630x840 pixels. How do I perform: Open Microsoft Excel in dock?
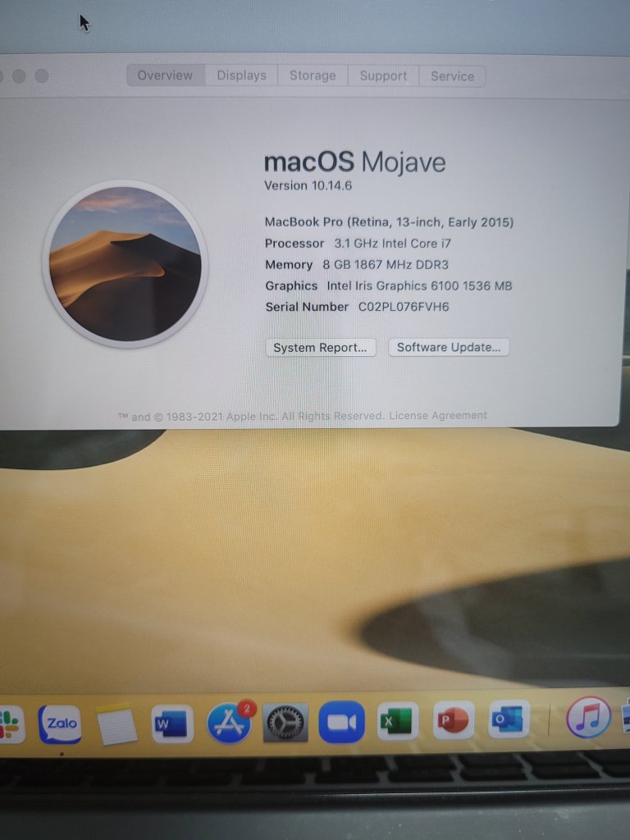(398, 721)
